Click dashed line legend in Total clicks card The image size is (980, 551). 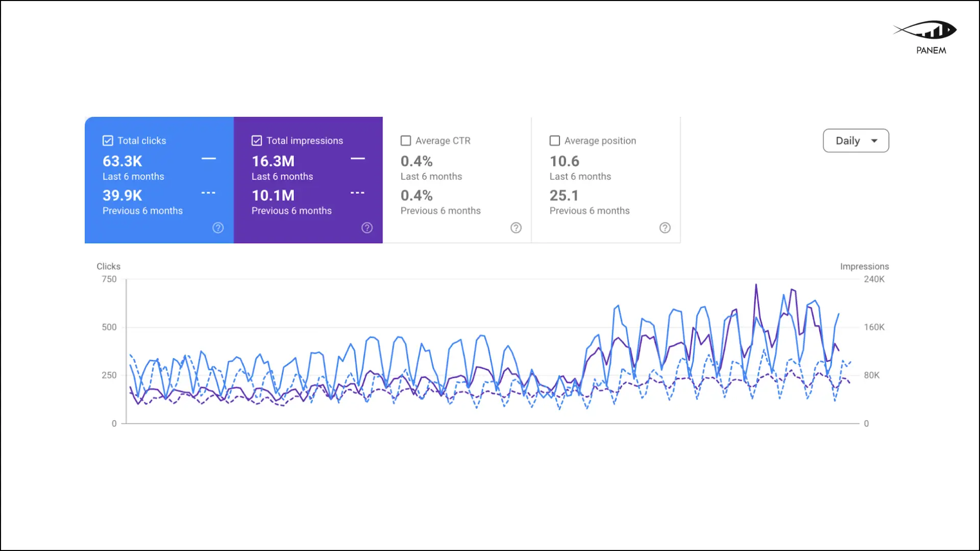point(208,193)
